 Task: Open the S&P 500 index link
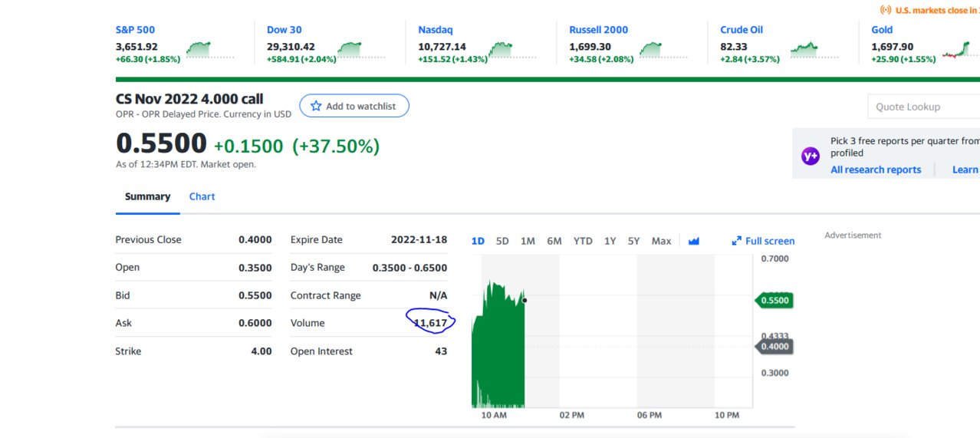pyautogui.click(x=135, y=30)
